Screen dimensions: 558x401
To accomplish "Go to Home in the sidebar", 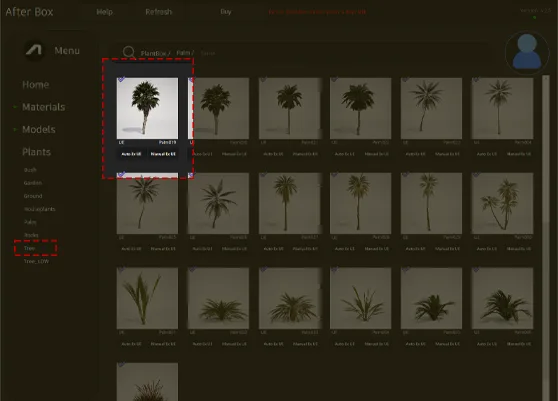I will [36, 85].
